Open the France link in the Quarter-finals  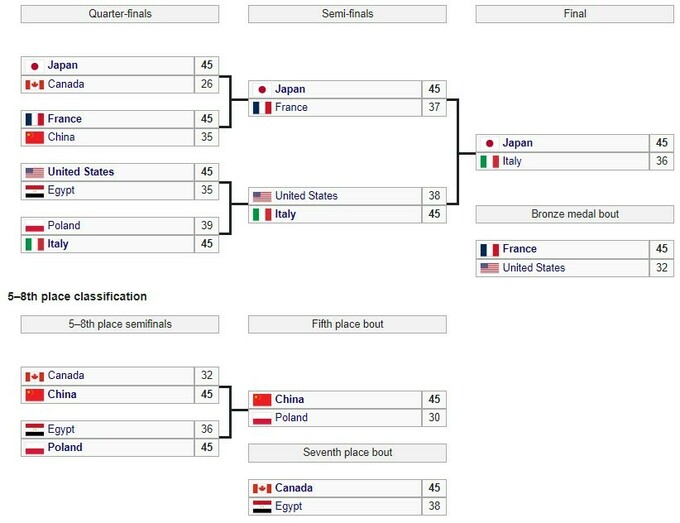pos(65,119)
